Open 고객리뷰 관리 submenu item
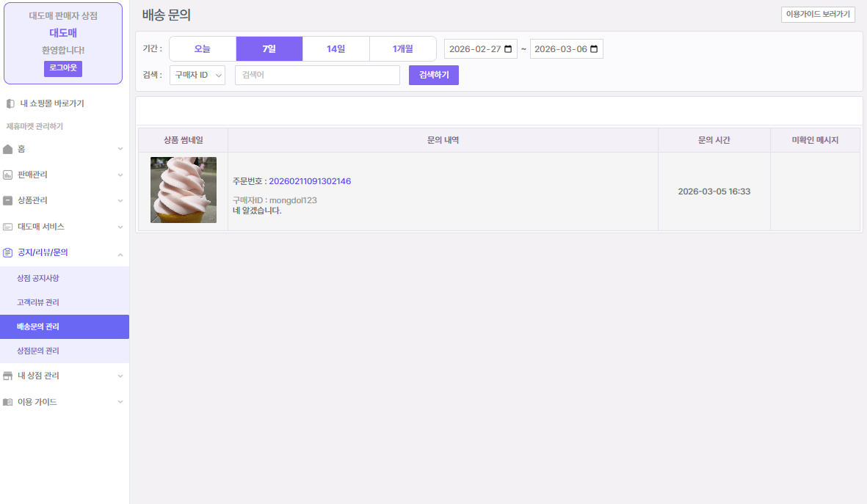Image resolution: width=867 pixels, height=504 pixels. click(38, 302)
